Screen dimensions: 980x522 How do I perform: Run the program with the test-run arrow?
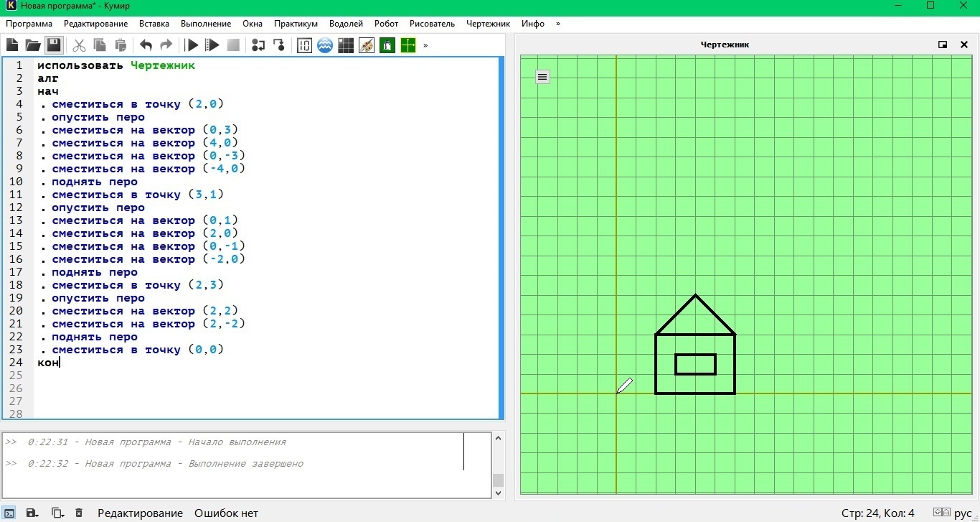[x=212, y=45]
